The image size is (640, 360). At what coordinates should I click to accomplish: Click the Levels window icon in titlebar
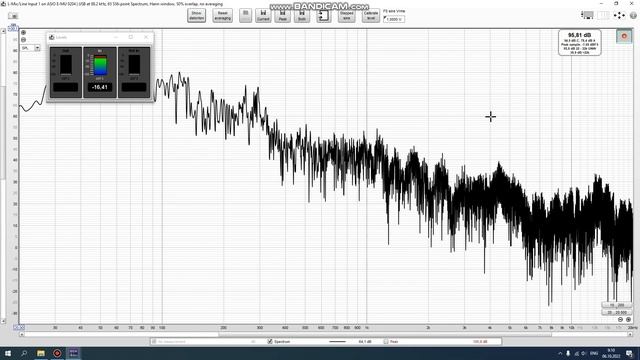(x=52, y=37)
